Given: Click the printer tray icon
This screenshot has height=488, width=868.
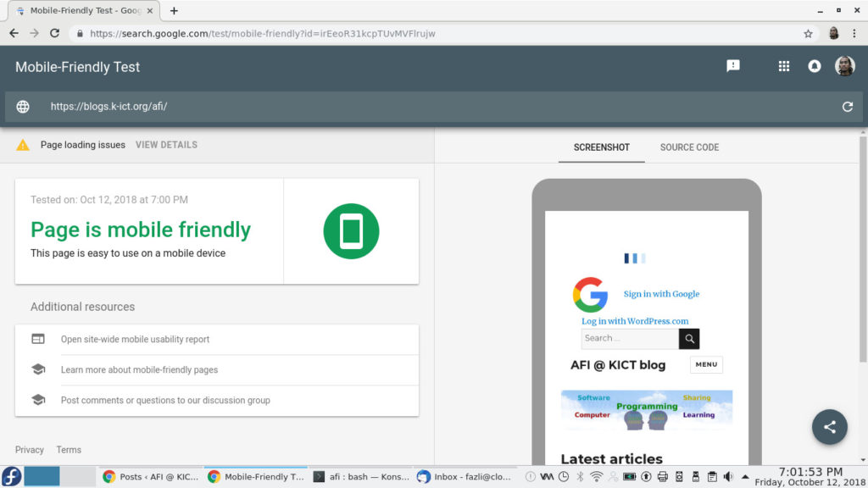Looking at the screenshot, I should click(x=662, y=476).
